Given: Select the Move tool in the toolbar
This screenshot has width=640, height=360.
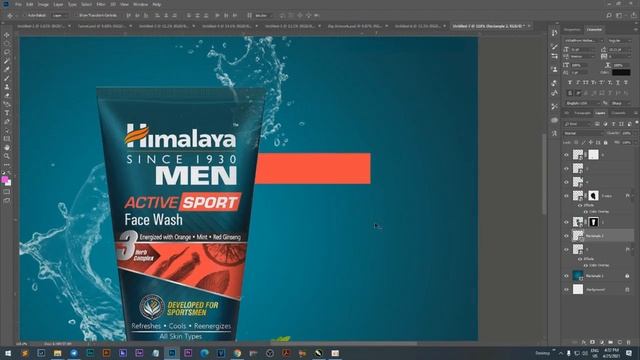Looking at the screenshot, I should click(x=7, y=35).
